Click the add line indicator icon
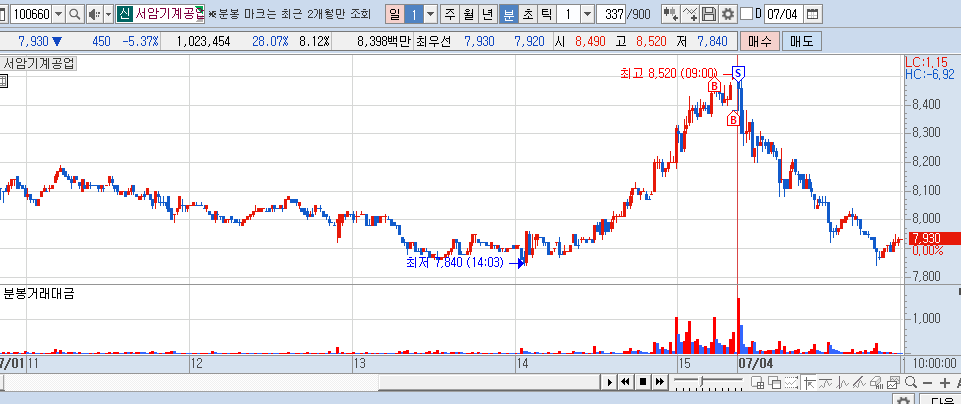The width and height of the screenshot is (961, 404). [689, 13]
